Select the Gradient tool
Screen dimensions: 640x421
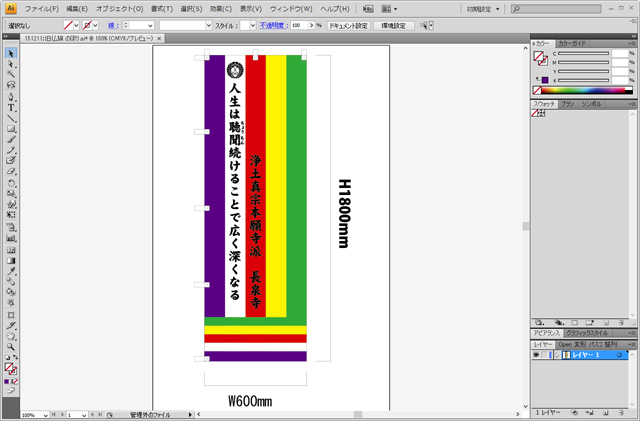11,261
